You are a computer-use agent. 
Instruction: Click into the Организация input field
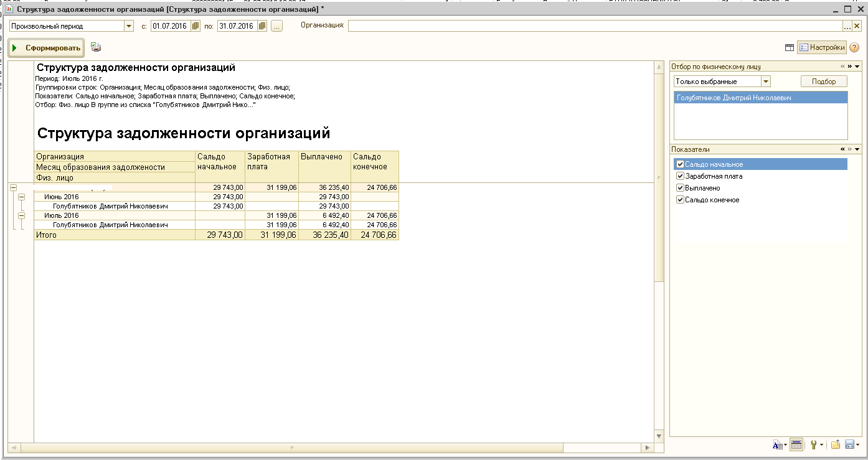pyautogui.click(x=595, y=26)
